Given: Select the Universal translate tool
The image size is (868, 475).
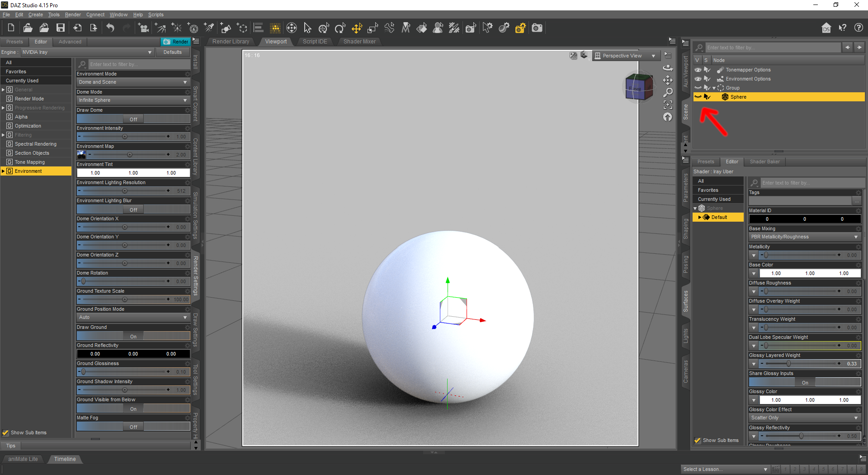Looking at the screenshot, I should [356, 28].
